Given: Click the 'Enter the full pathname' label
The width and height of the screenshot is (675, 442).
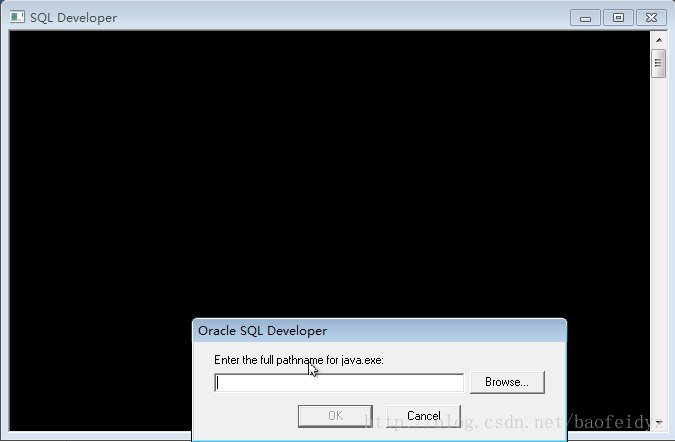Looking at the screenshot, I should 299,360.
